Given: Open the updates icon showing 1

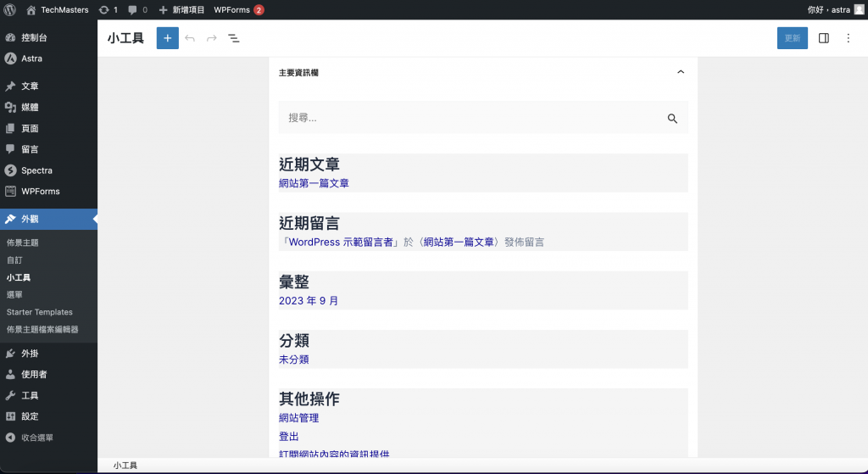Looking at the screenshot, I should [x=108, y=9].
